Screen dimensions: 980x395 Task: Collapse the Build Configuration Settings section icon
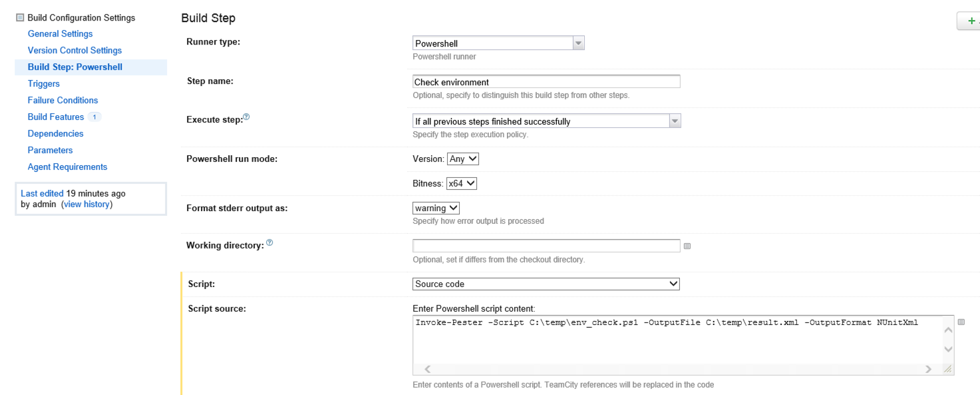(20, 18)
